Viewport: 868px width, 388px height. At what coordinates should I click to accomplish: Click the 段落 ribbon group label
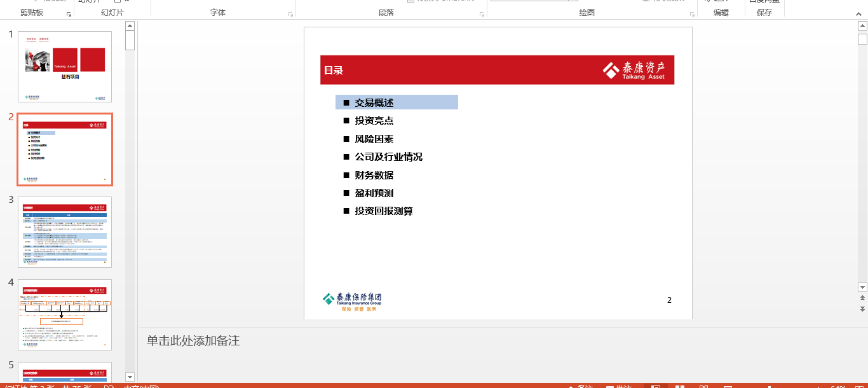[x=386, y=13]
